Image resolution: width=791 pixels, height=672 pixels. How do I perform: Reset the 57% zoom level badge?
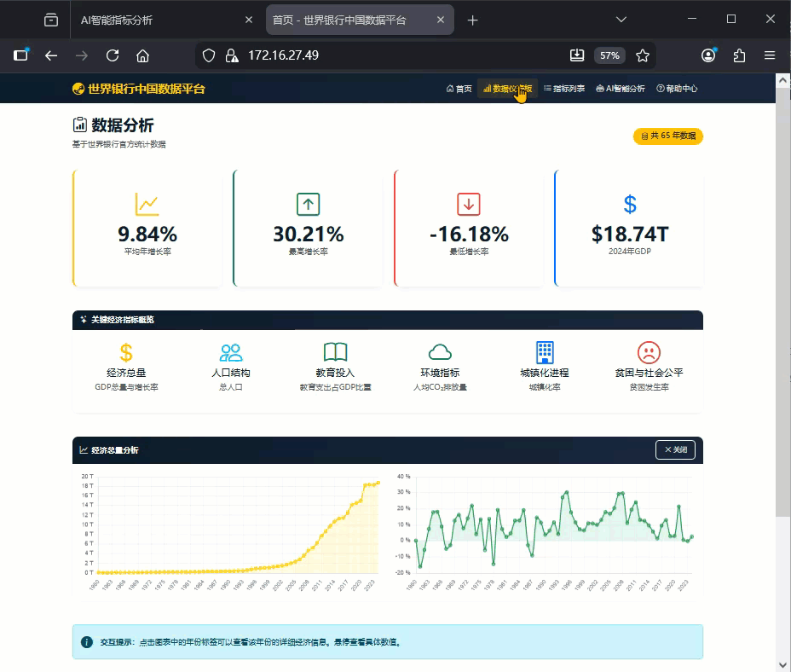pyautogui.click(x=609, y=55)
